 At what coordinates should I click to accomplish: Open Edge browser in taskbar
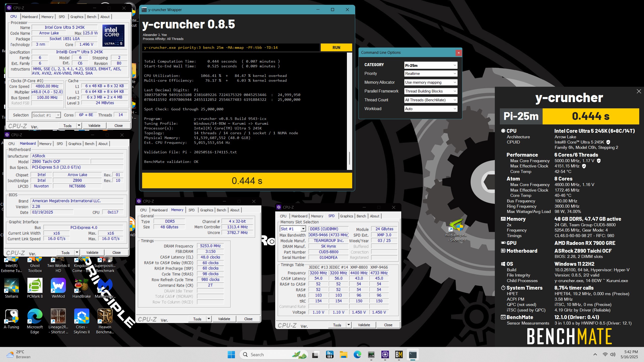tap(357, 354)
